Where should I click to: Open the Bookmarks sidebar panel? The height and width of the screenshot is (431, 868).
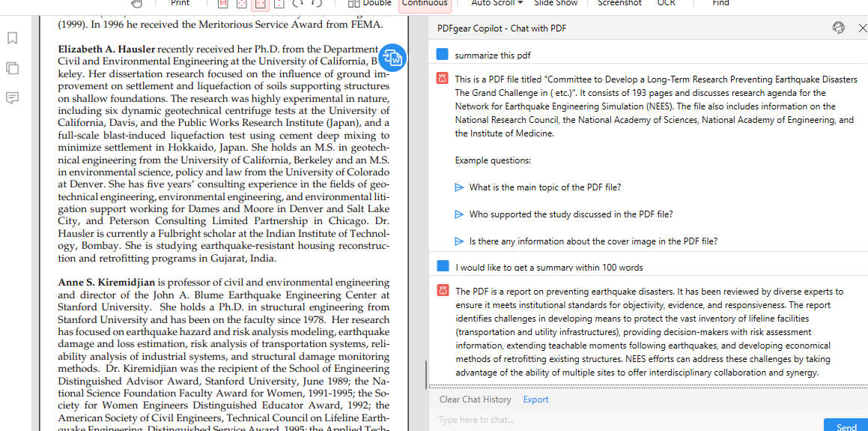tap(12, 38)
